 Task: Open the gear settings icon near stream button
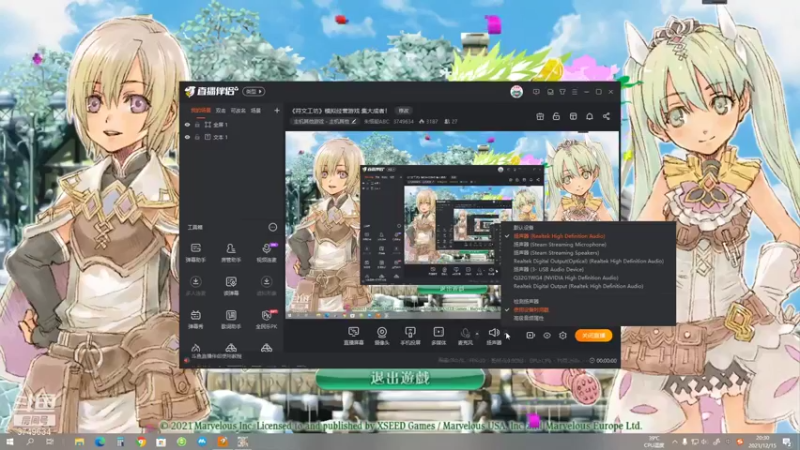(x=562, y=335)
